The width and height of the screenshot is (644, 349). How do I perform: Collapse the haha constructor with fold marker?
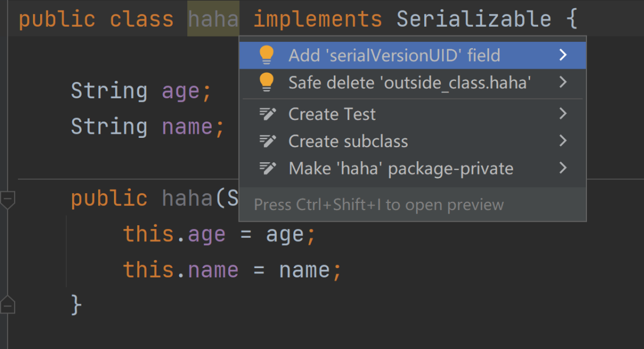click(x=8, y=200)
